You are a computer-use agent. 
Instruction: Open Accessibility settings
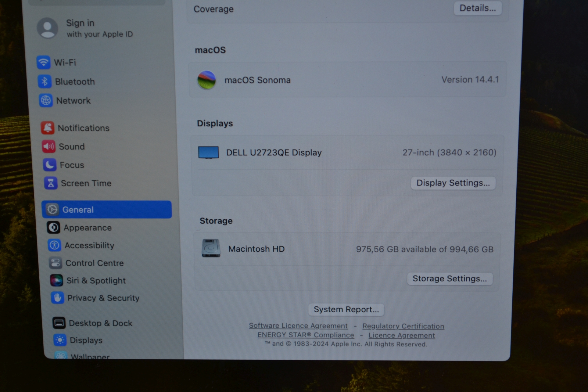(54, 245)
